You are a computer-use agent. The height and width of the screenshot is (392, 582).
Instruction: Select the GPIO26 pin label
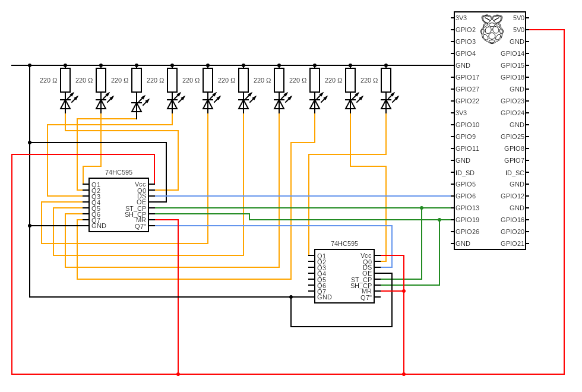click(467, 232)
